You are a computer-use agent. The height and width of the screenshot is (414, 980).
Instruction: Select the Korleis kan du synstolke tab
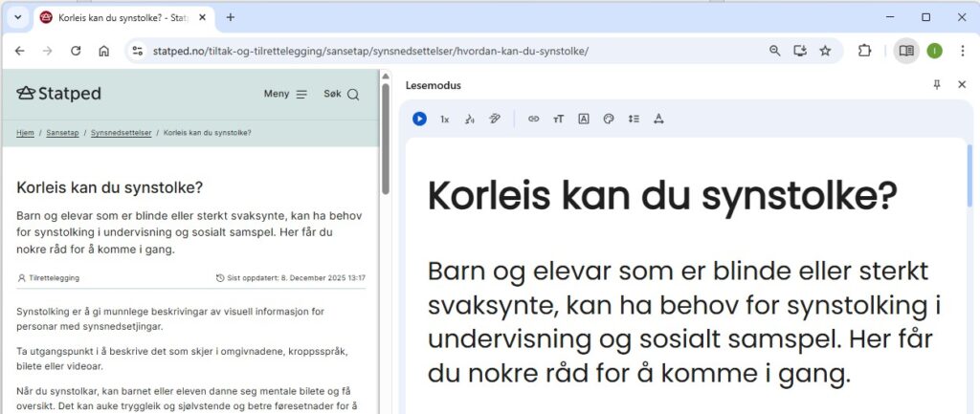(123, 17)
